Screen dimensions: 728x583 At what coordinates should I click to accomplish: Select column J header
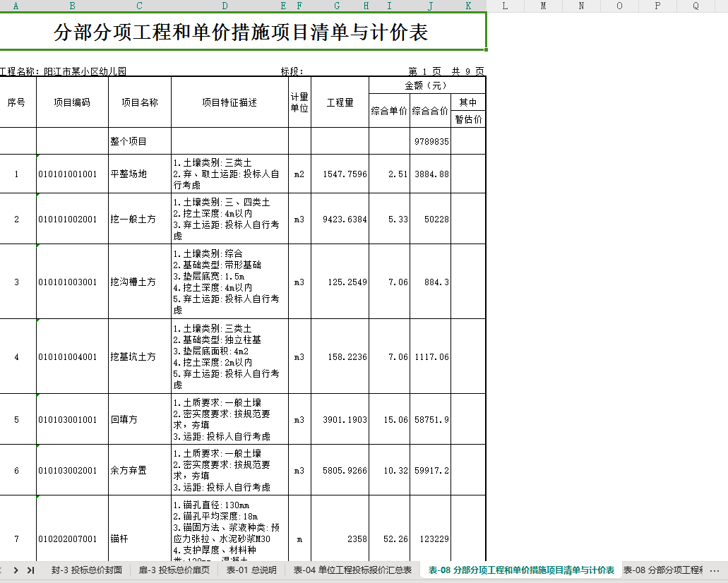tap(431, 6)
